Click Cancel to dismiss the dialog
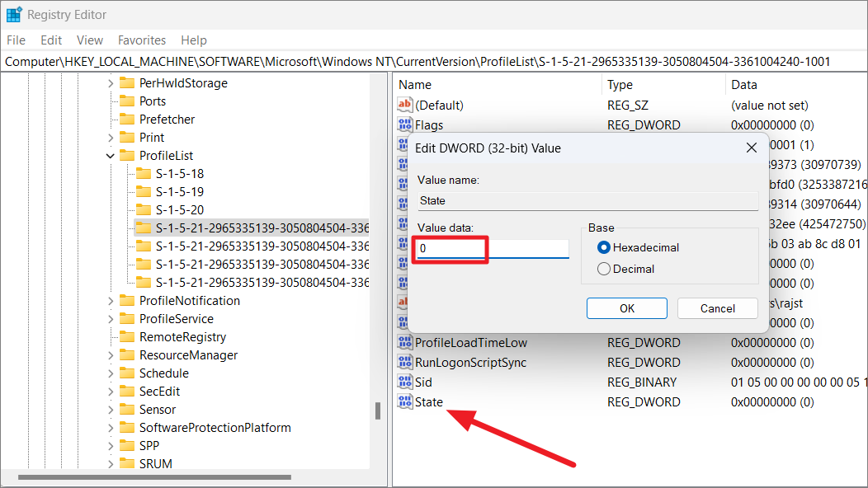 click(717, 307)
